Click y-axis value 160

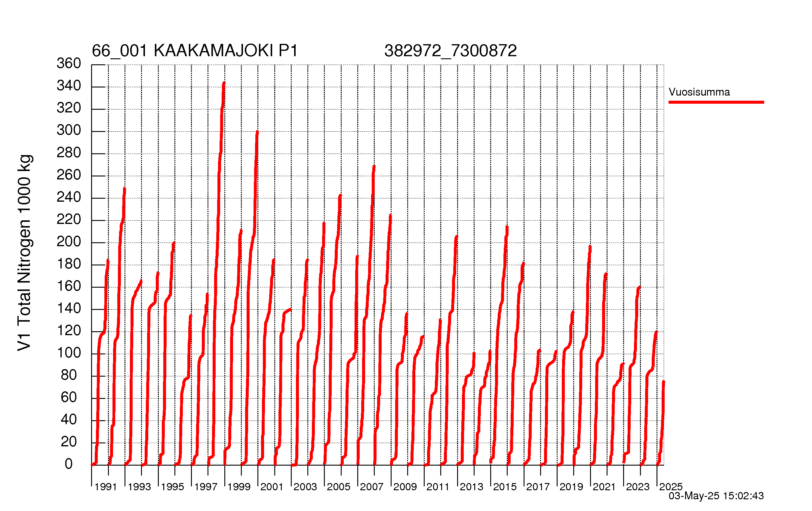pyautogui.click(x=69, y=286)
